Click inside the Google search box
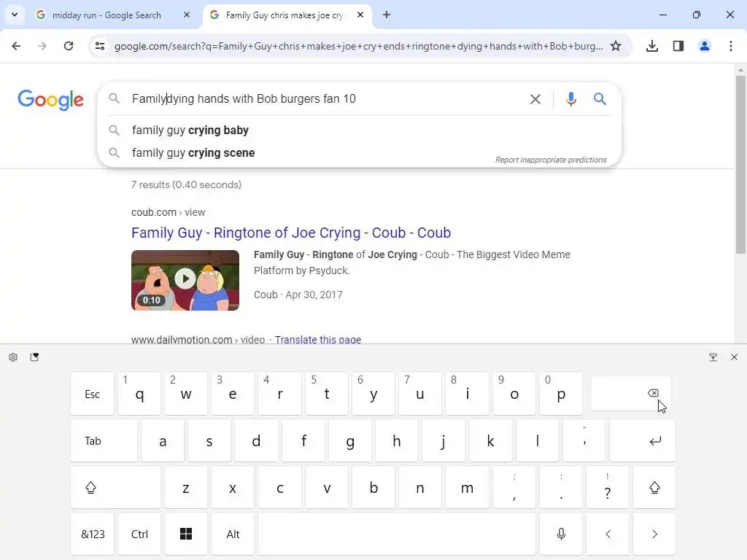The height and width of the screenshot is (560, 747). point(324,98)
